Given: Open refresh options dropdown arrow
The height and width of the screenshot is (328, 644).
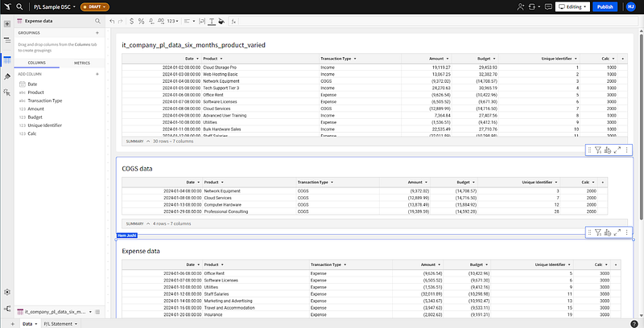Looking at the screenshot, I should click(539, 6).
